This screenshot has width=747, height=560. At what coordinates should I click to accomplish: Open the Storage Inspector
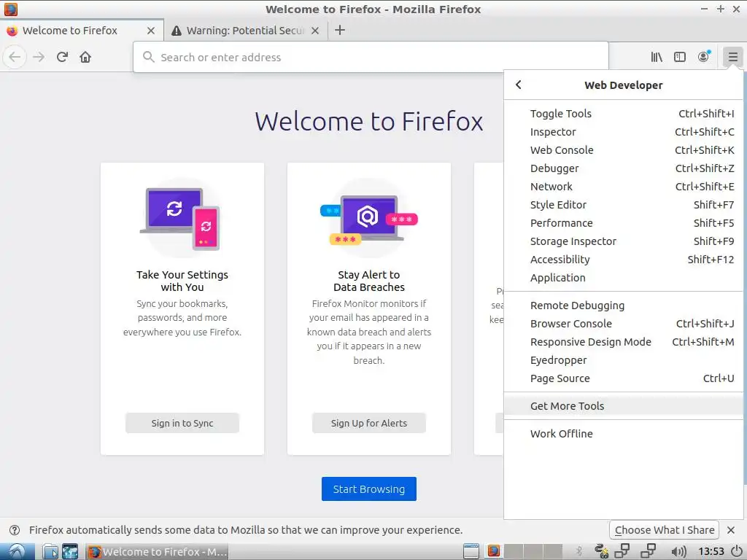[624, 241]
